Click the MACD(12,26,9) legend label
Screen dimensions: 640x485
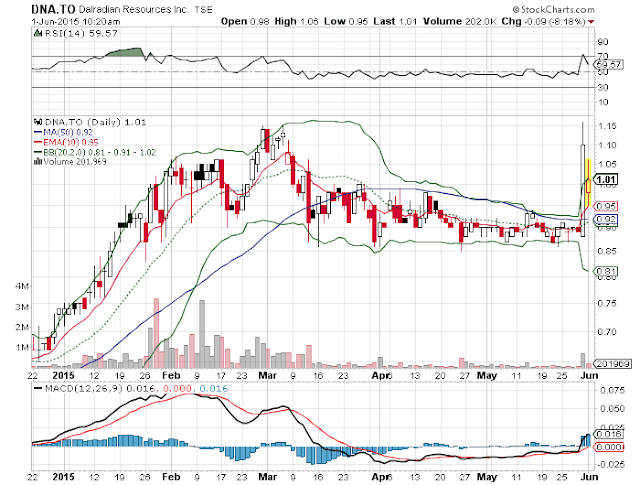point(84,388)
